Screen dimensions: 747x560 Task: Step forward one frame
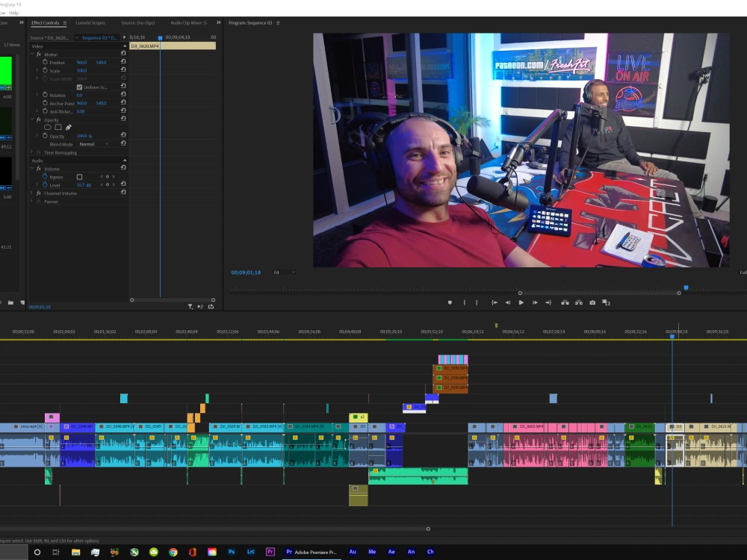(535, 302)
